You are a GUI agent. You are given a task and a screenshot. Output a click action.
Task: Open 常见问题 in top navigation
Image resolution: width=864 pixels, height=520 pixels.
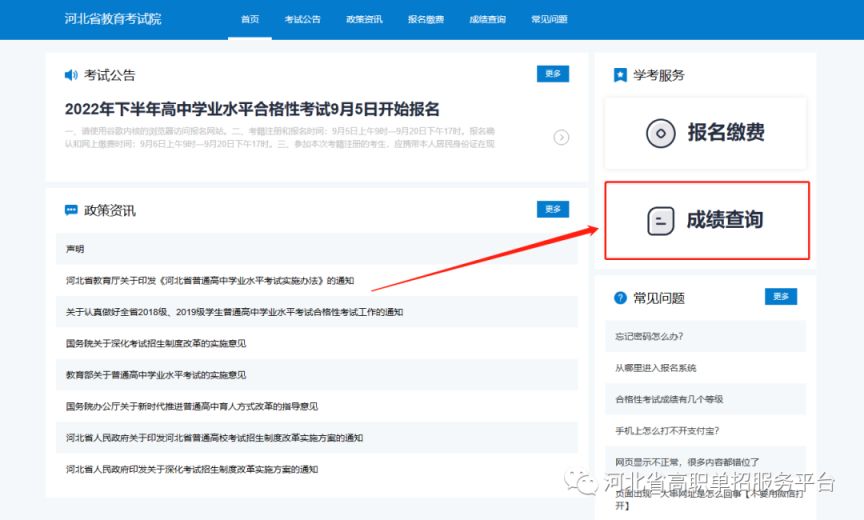[x=550, y=19]
